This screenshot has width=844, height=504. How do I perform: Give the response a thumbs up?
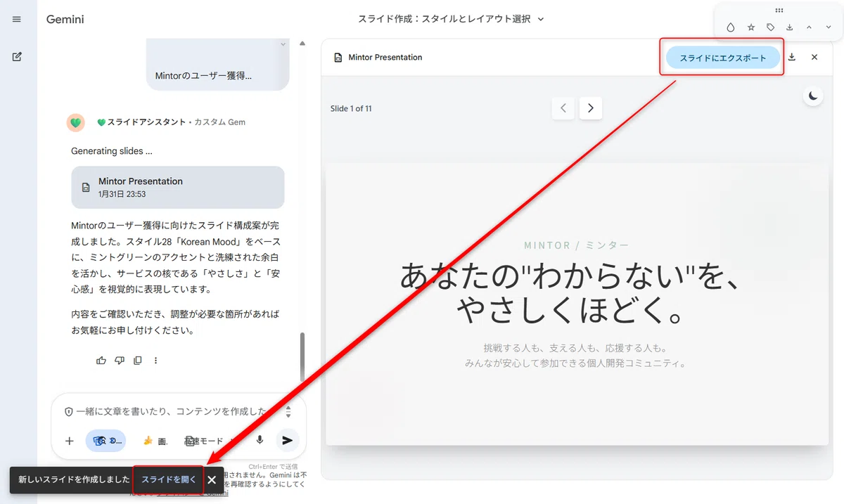pos(101,361)
